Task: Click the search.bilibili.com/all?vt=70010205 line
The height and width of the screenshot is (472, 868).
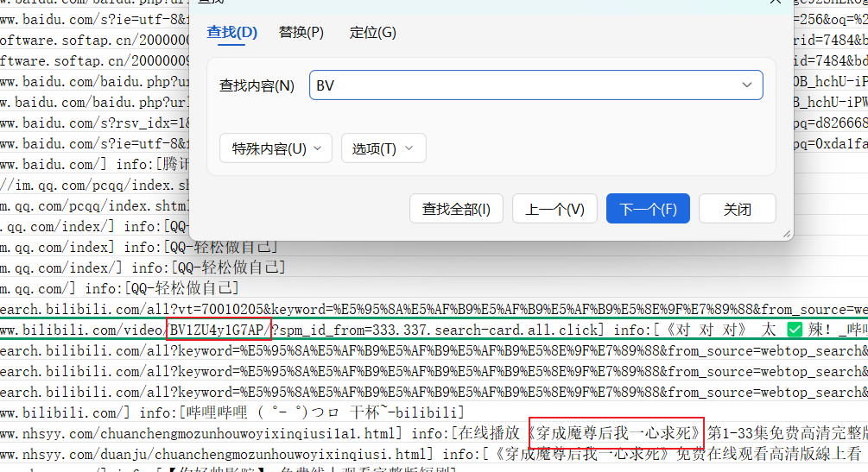Action: tap(434, 309)
